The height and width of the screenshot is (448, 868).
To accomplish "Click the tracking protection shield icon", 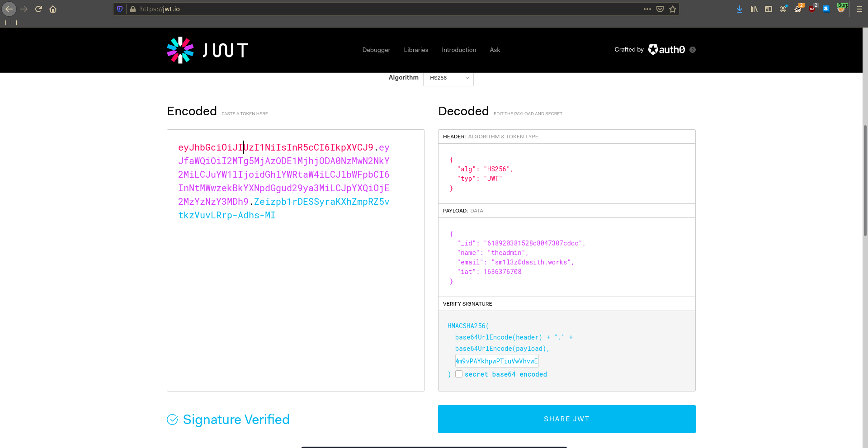I will [120, 9].
